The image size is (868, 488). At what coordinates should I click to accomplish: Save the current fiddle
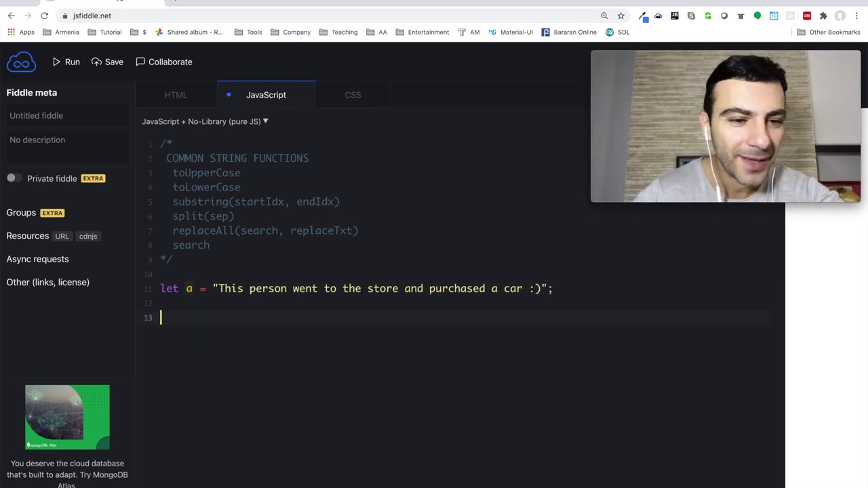[107, 62]
